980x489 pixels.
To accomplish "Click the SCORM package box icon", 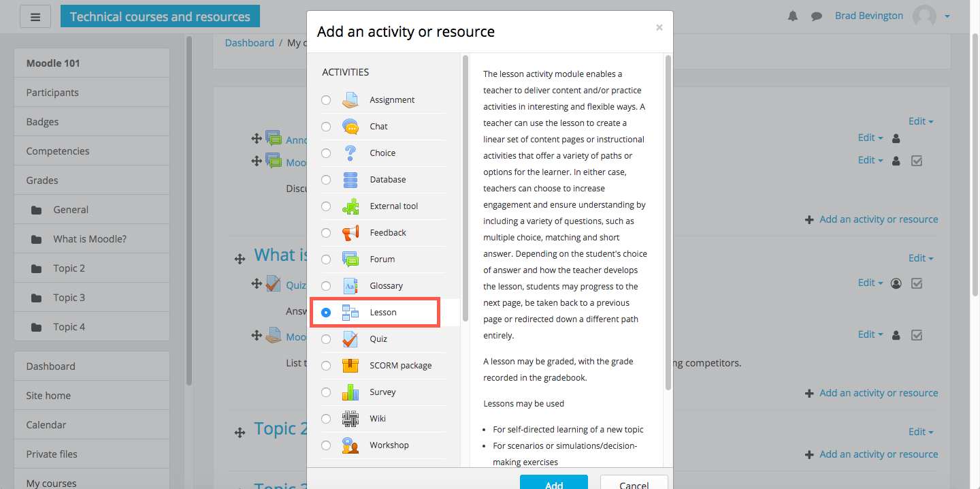I will [350, 366].
